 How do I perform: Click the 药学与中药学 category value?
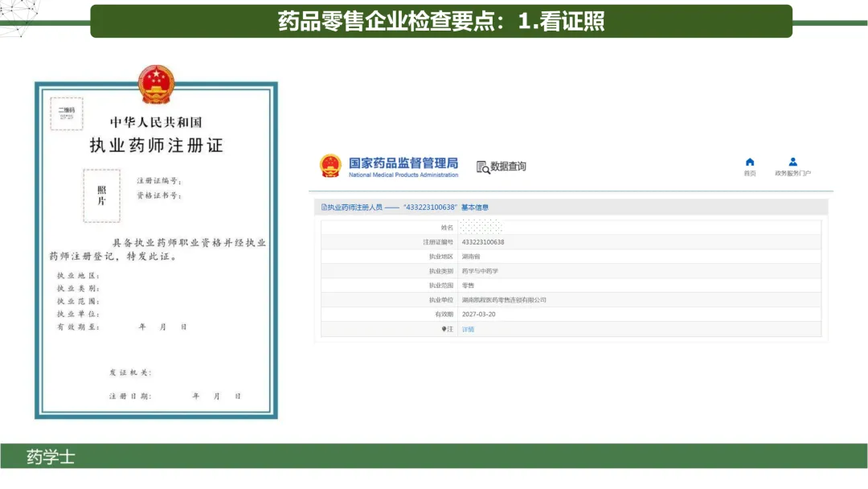pos(480,271)
